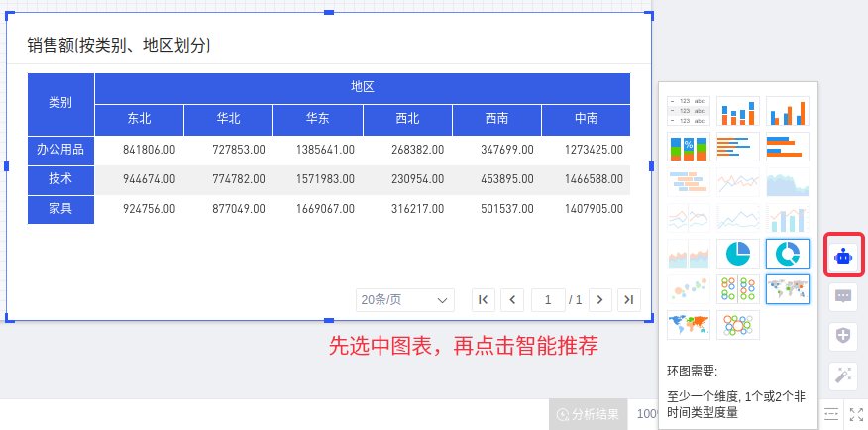868x430 pixels.
Task: Select the percent stacked column chart
Action: [689, 147]
